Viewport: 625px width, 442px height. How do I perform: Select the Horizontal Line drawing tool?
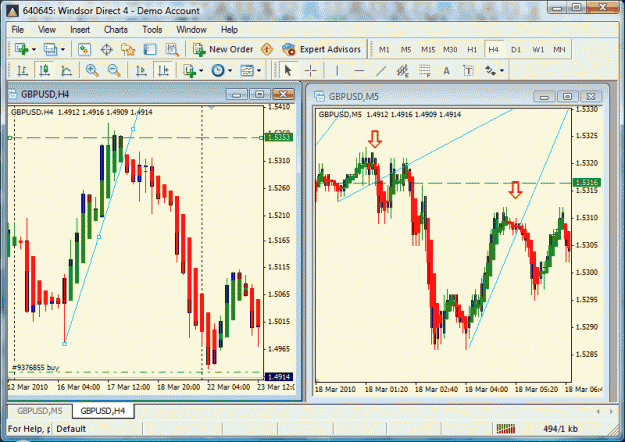pos(359,71)
